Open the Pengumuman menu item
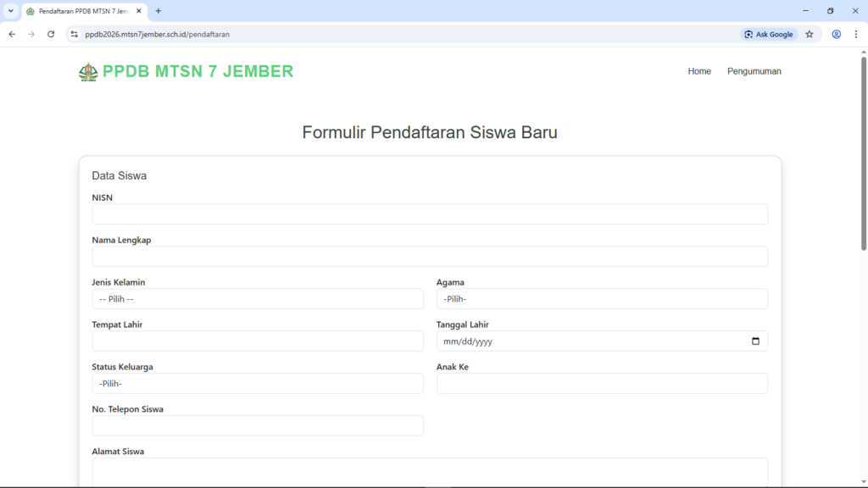This screenshot has height=488, width=868. click(x=754, y=71)
